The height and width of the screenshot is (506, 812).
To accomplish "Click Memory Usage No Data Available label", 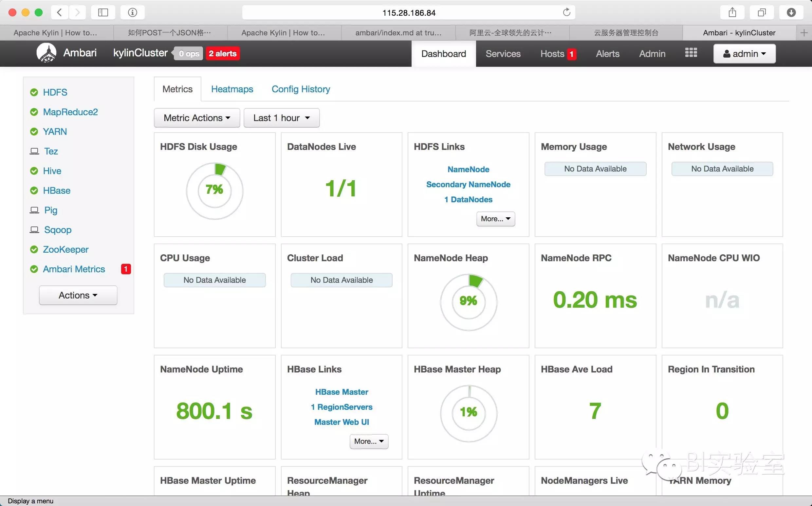I will pyautogui.click(x=595, y=169).
